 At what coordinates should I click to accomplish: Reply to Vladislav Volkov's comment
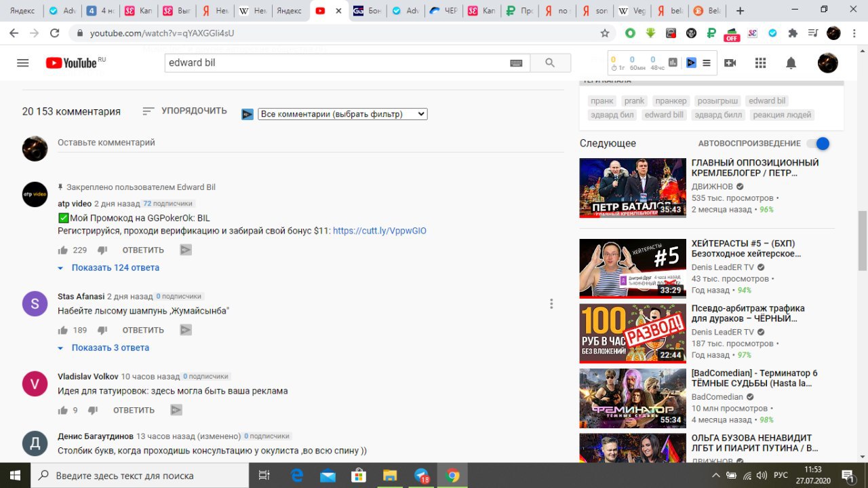pyautogui.click(x=134, y=410)
